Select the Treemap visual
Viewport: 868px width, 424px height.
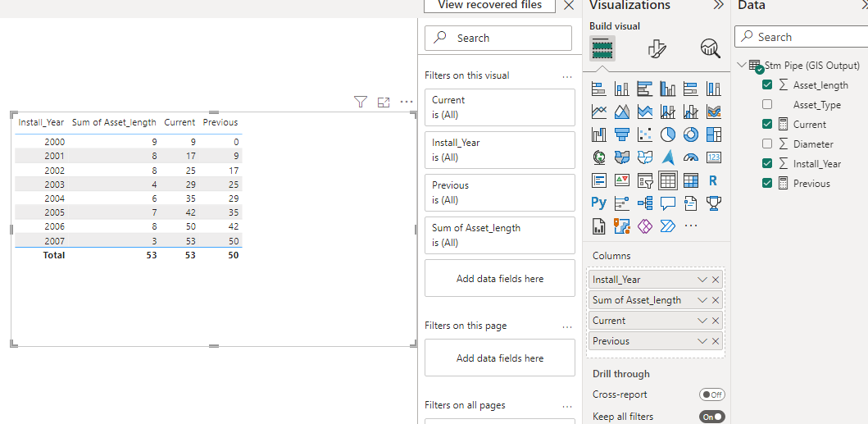click(714, 134)
